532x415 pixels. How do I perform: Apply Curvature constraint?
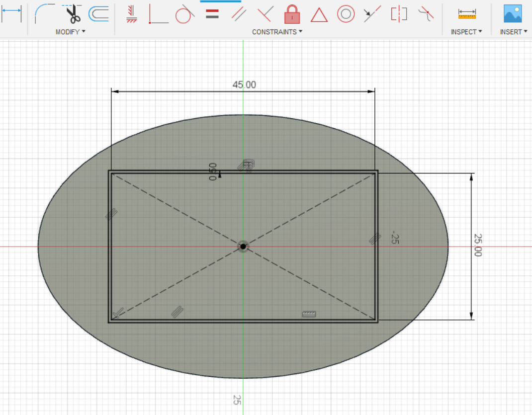[x=426, y=14]
